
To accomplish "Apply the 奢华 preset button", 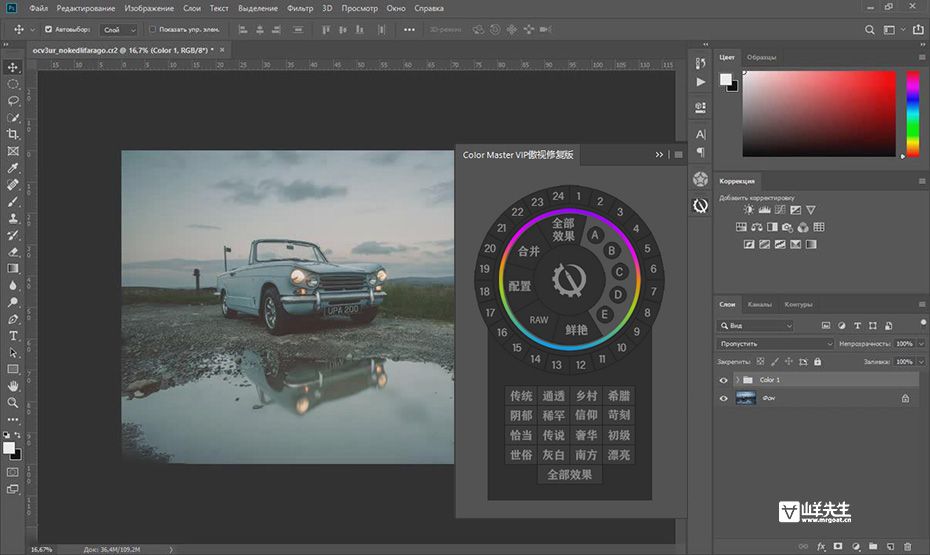I will pos(585,435).
